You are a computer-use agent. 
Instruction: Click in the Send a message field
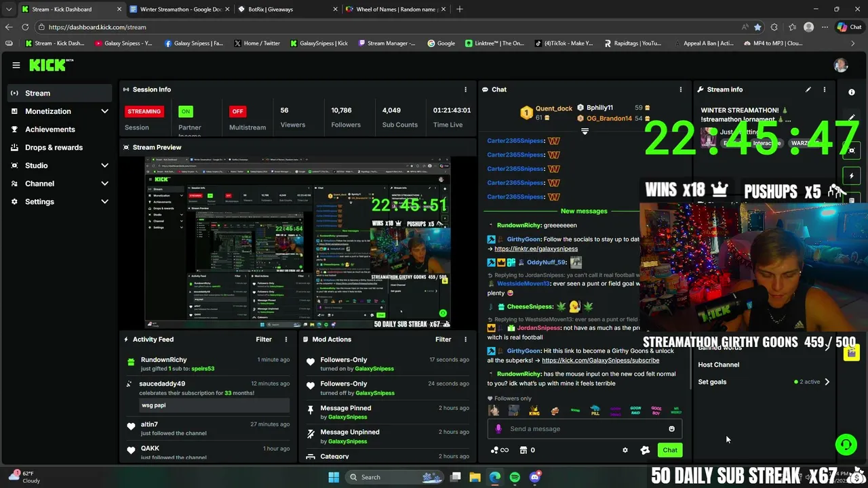coord(583,429)
